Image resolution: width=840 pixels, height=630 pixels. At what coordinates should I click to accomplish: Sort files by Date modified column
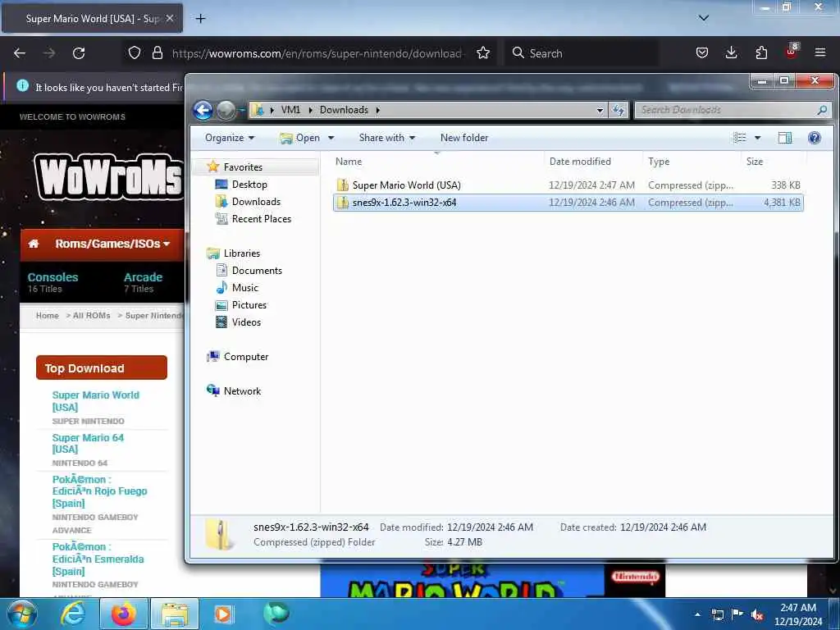tap(593, 162)
